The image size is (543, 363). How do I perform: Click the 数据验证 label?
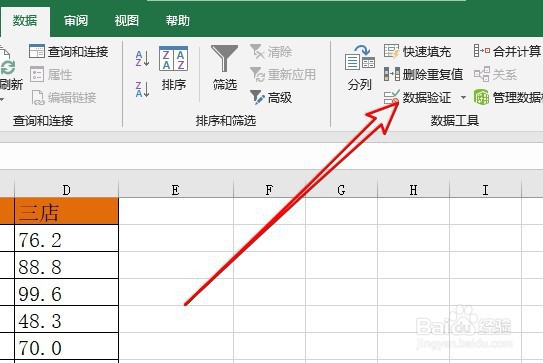[x=427, y=97]
